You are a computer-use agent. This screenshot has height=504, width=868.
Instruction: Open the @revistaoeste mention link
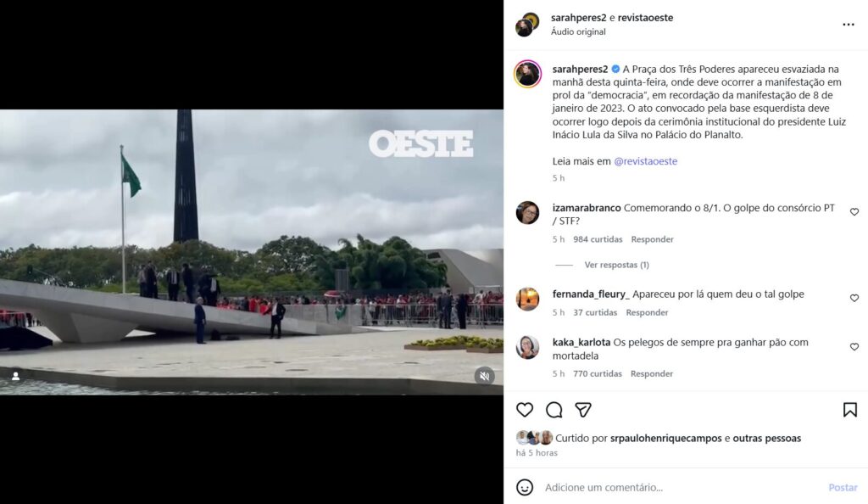[645, 161]
